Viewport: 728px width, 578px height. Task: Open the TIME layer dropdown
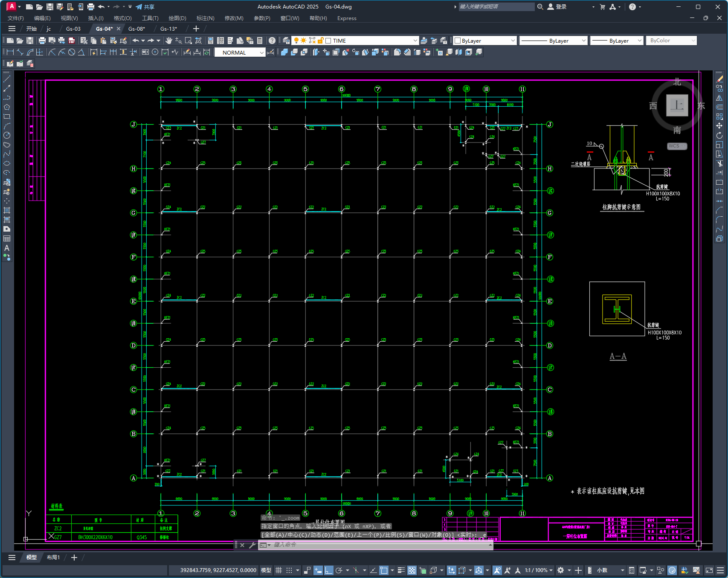415,41
